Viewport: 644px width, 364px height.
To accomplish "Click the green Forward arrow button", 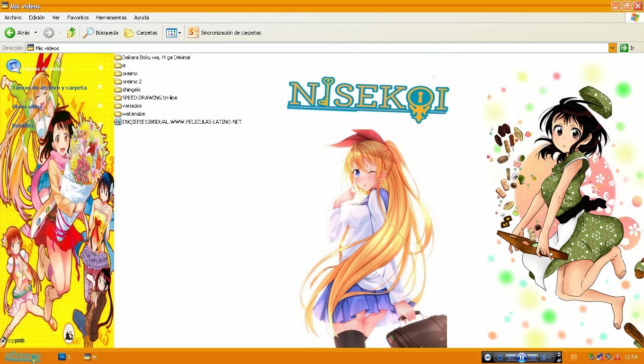I will click(49, 33).
